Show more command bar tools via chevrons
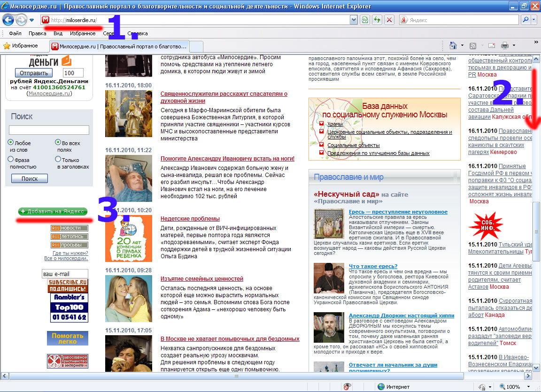The height and width of the screenshot is (392, 541). [536, 42]
